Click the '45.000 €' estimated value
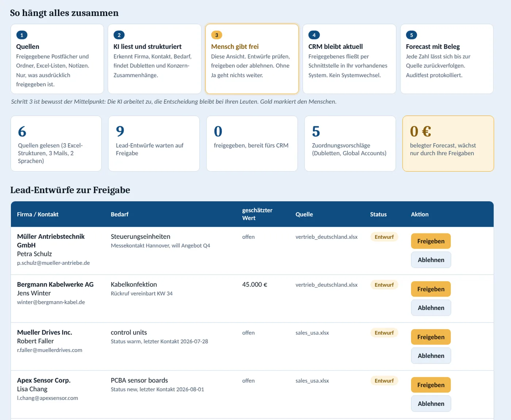 pyautogui.click(x=255, y=285)
